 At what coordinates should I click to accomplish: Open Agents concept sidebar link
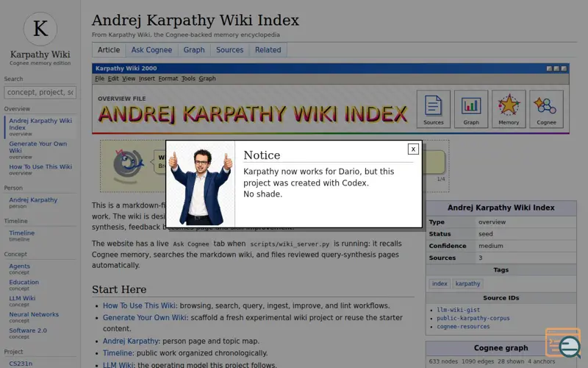[20, 266]
